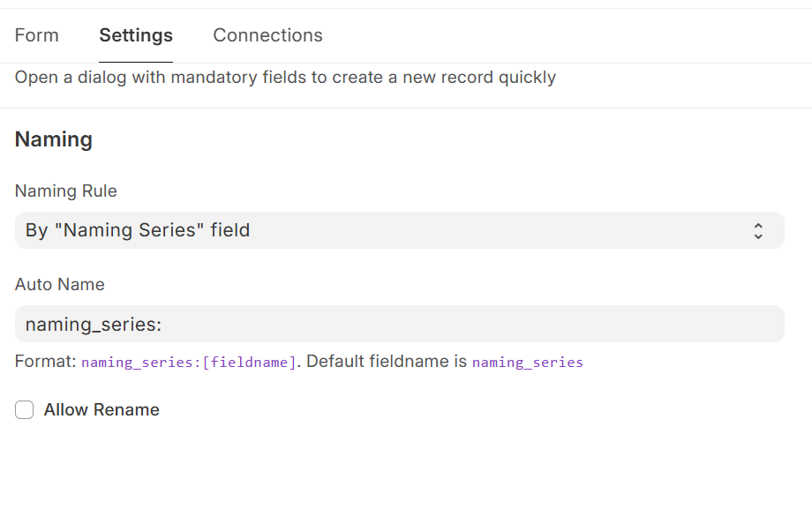Click the 'By "Naming Series" field' selected value
The height and width of the screenshot is (509, 812).
point(138,230)
